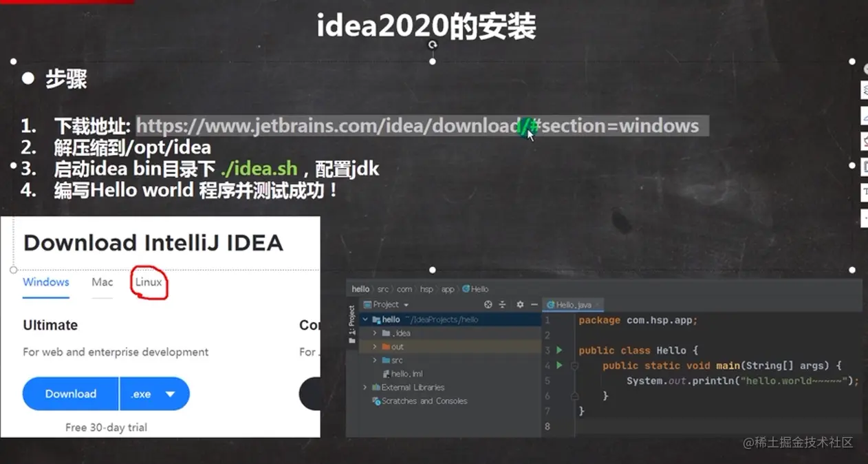Image resolution: width=868 pixels, height=464 pixels.
Task: Click 'For web and enterprise development' text
Action: tap(116, 352)
